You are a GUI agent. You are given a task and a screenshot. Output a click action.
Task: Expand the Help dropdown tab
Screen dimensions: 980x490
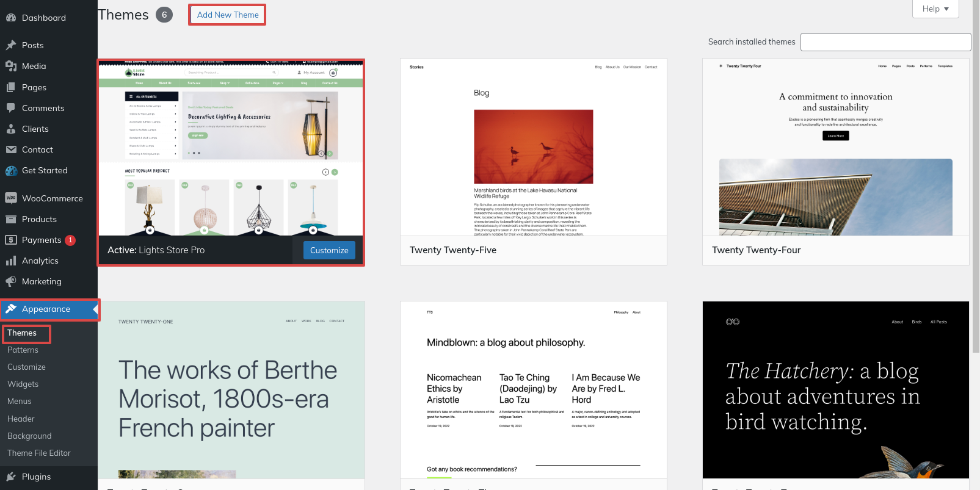click(935, 9)
